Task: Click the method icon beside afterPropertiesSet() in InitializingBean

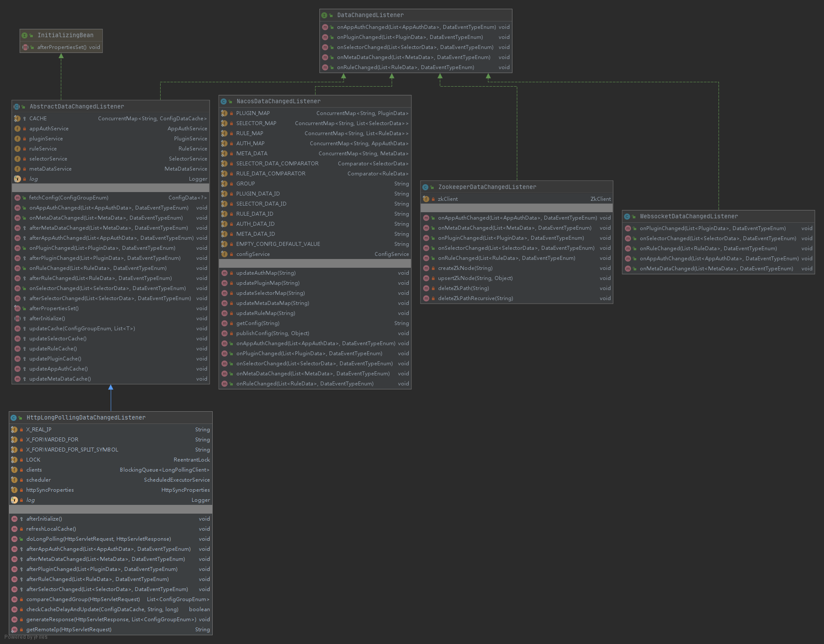Action: coord(25,47)
